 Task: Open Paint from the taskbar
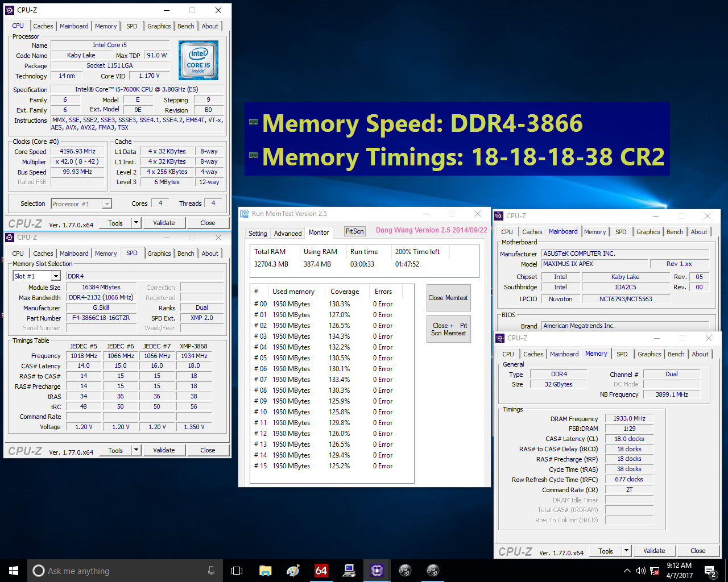[x=293, y=570]
